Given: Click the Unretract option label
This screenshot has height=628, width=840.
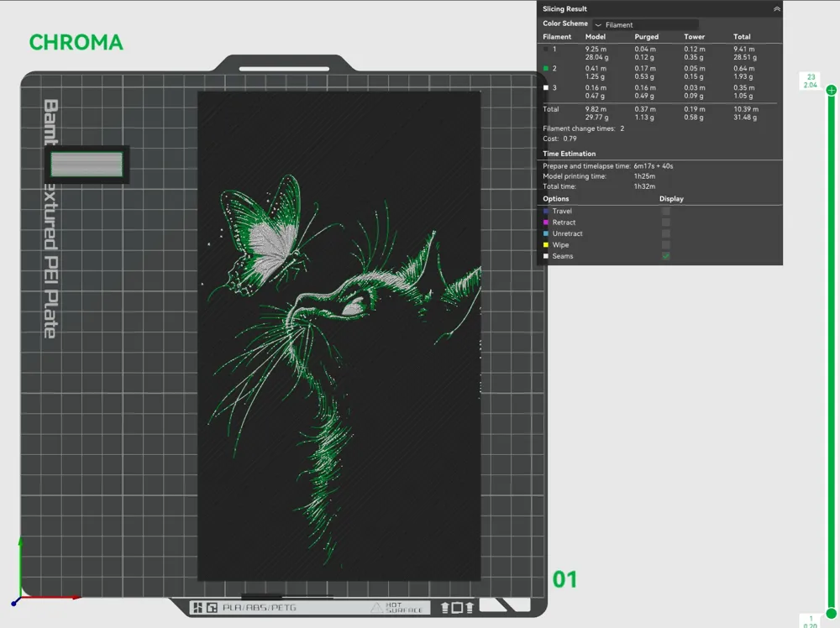Looking at the screenshot, I should (x=567, y=233).
